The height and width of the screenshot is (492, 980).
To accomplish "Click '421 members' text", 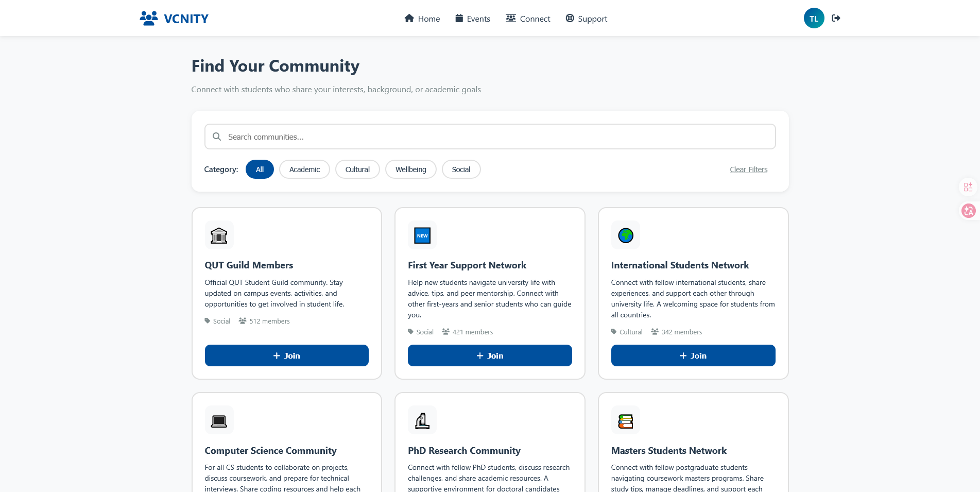I will (473, 332).
